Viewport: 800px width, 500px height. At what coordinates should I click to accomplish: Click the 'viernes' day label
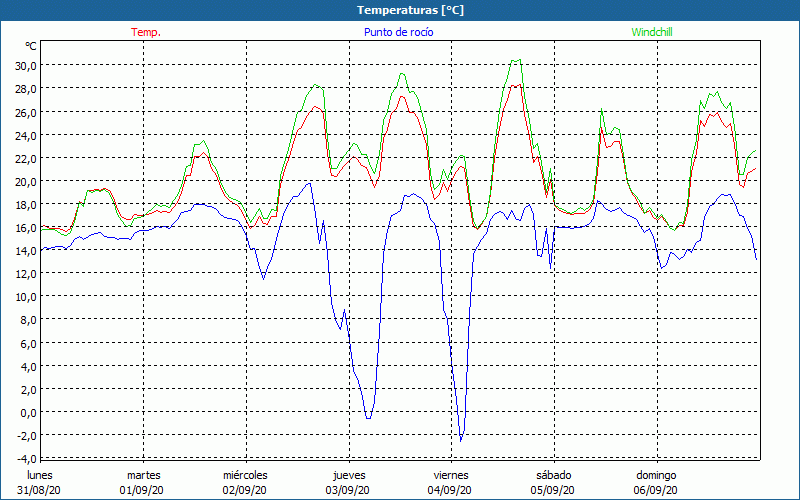pyautogui.click(x=451, y=475)
